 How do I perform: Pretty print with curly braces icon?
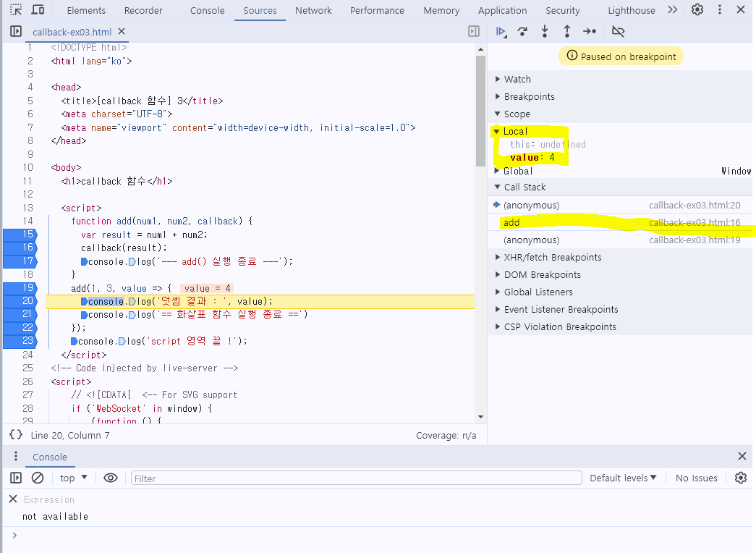click(16, 435)
